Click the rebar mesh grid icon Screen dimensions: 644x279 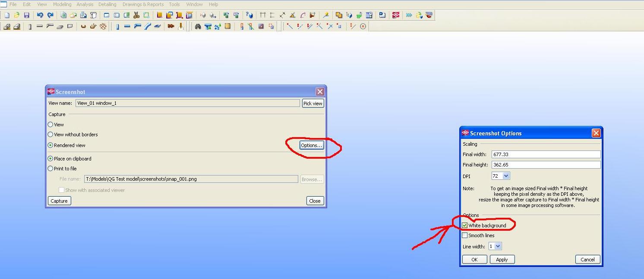click(103, 26)
